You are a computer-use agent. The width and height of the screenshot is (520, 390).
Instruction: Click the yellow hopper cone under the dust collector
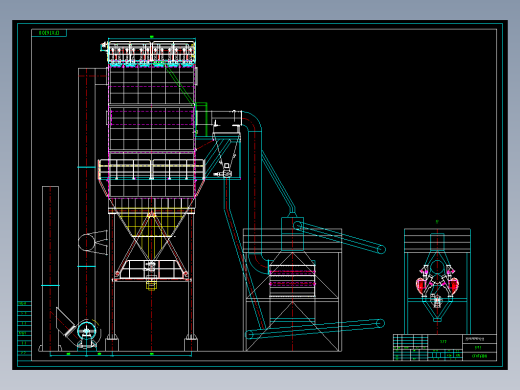152,233
